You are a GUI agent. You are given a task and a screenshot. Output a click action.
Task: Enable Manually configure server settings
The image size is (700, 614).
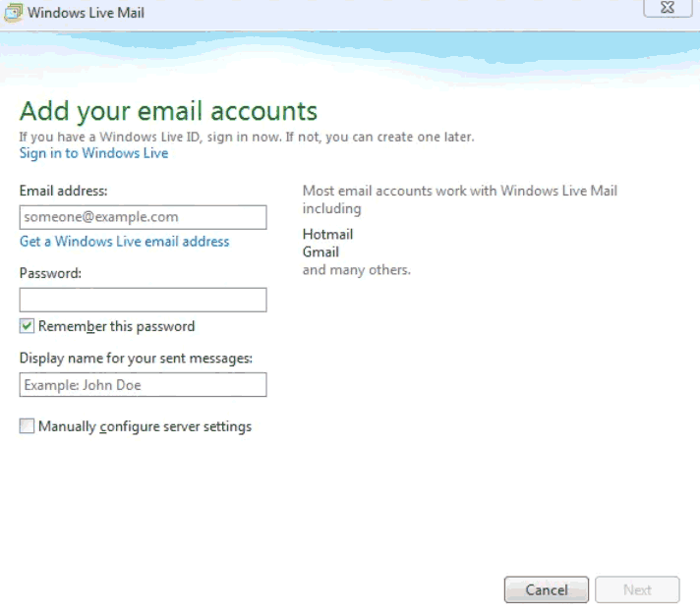point(27,426)
